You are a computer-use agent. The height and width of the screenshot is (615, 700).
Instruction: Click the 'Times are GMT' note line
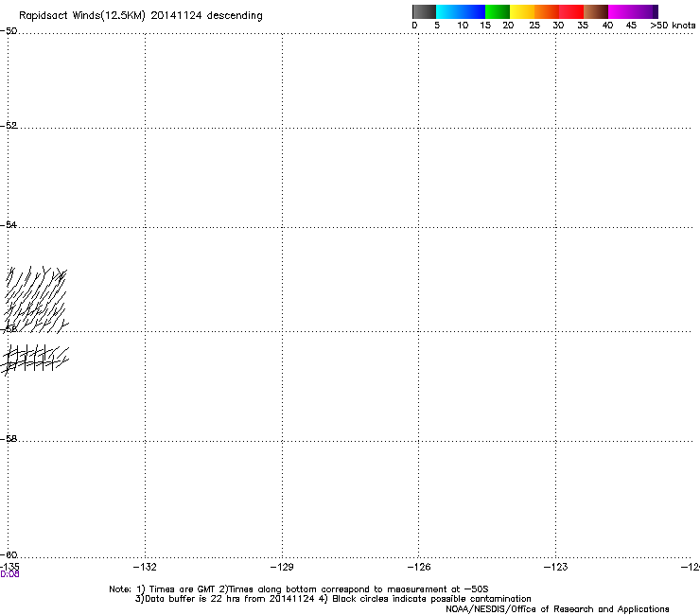(298, 589)
